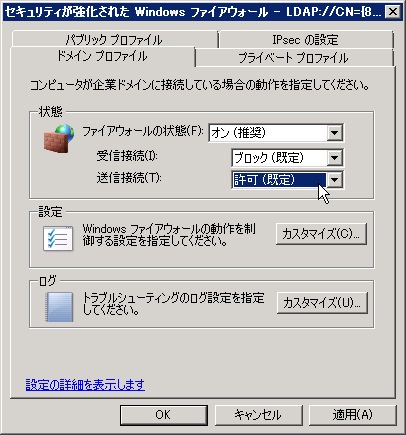Expand the 受信接続 dropdown arrow
The image size is (406, 435).
coord(334,158)
